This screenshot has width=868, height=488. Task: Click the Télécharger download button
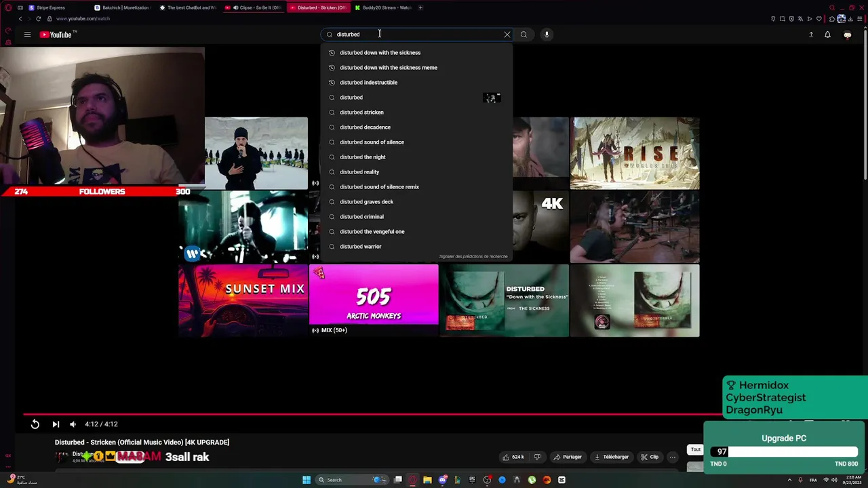point(612,457)
